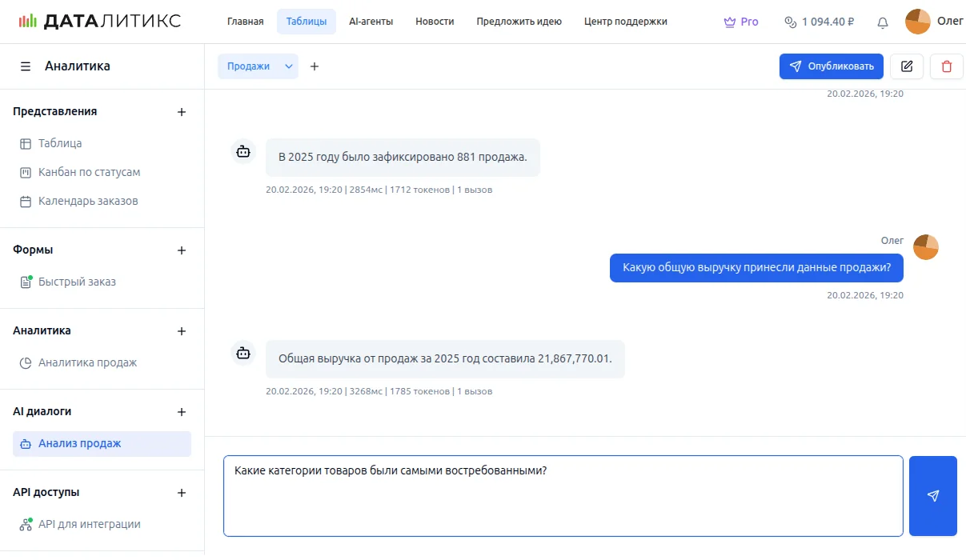Add a new table tab with plus
The height and width of the screenshot is (560, 966).
[315, 66]
